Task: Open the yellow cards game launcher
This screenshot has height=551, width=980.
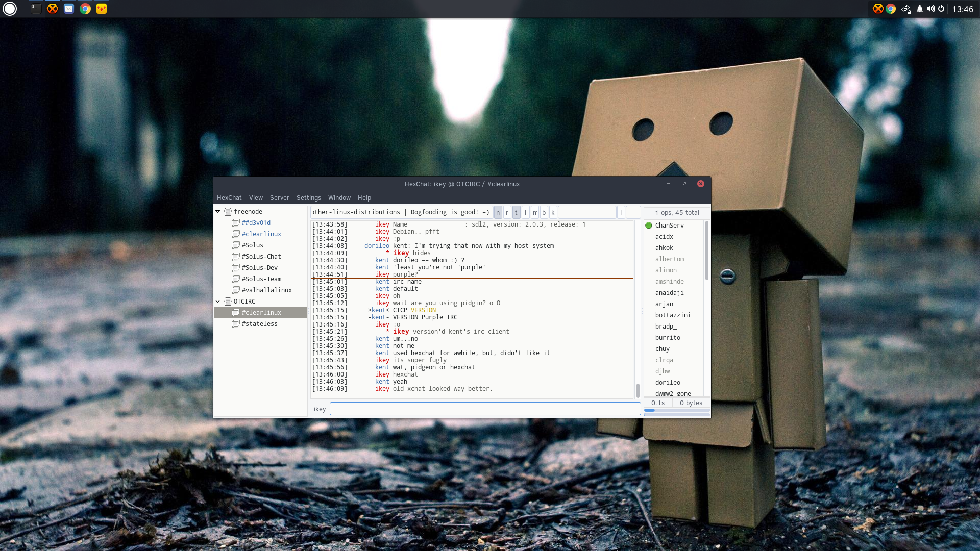Action: pyautogui.click(x=102, y=9)
